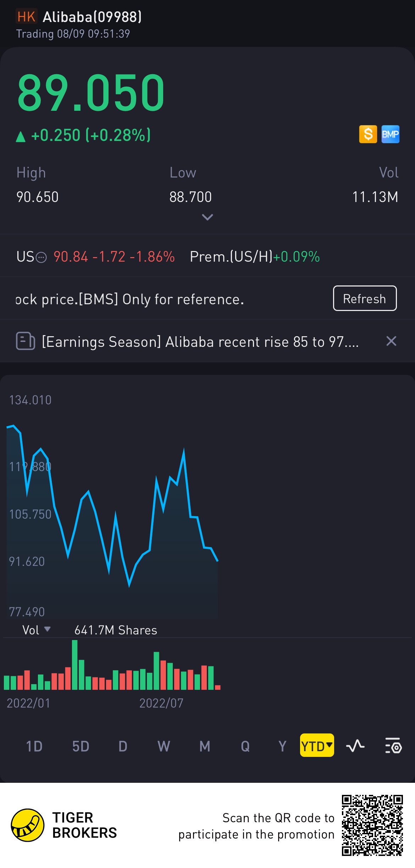415x868 pixels.
Task: Open the chart indicator waveform icon
Action: click(355, 746)
